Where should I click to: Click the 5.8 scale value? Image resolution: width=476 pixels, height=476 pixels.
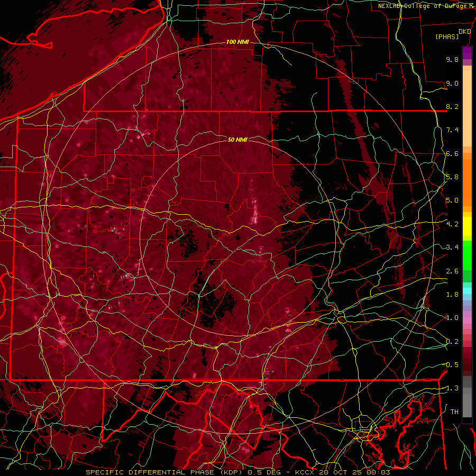(452, 177)
